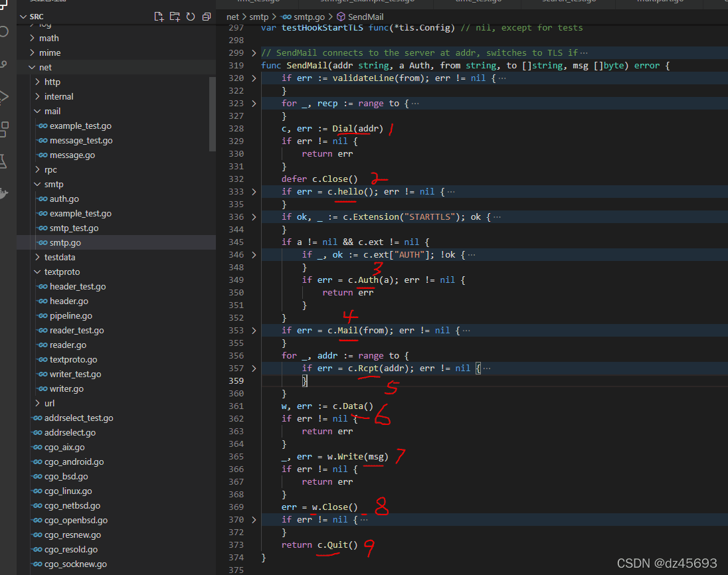Refresh the explorer file tree

(191, 17)
